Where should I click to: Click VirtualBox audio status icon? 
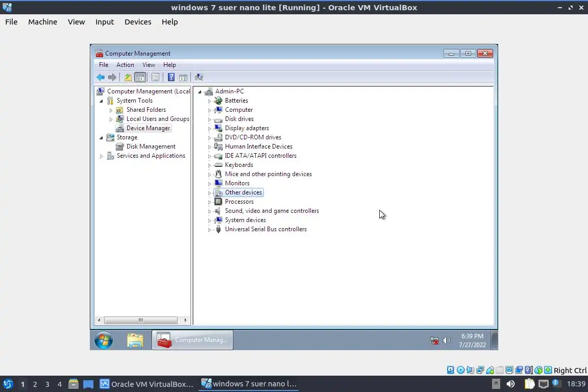tap(470, 370)
